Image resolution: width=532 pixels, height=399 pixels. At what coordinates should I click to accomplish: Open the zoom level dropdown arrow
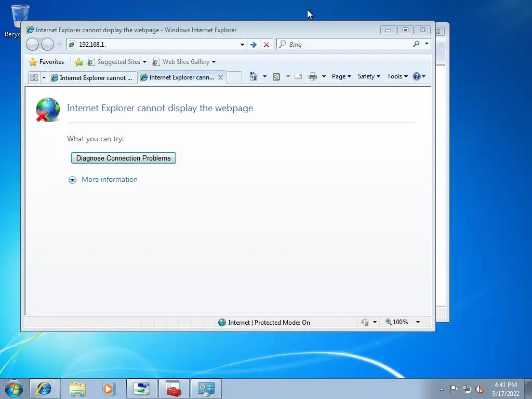pos(418,322)
